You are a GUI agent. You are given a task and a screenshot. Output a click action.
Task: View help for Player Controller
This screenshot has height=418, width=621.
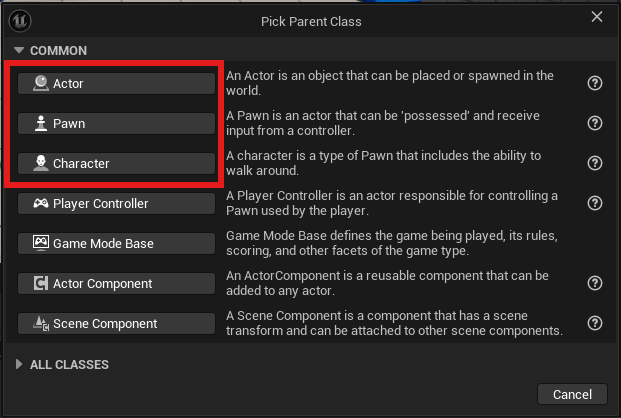(594, 203)
